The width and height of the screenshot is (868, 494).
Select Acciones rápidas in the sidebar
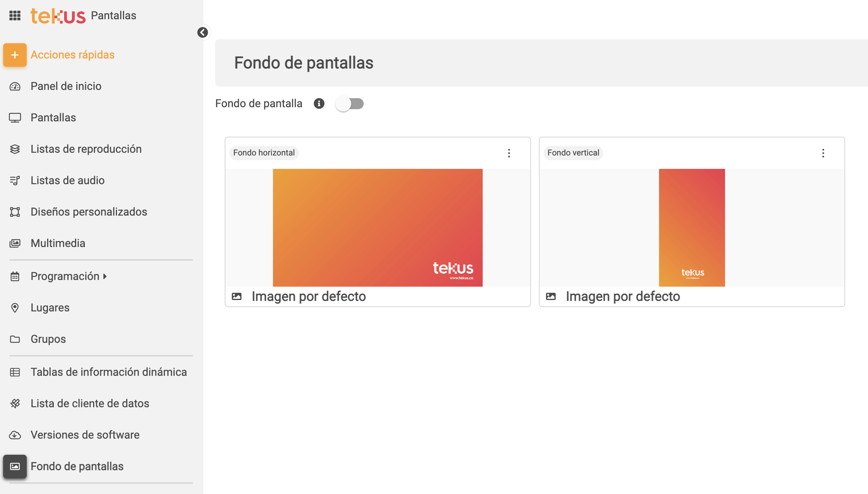(x=72, y=55)
